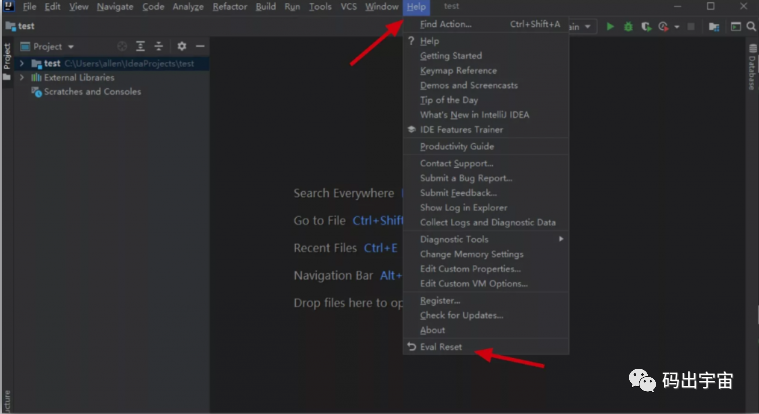Select Help entry with question mark
The width and height of the screenshot is (759, 414).
coord(486,41)
